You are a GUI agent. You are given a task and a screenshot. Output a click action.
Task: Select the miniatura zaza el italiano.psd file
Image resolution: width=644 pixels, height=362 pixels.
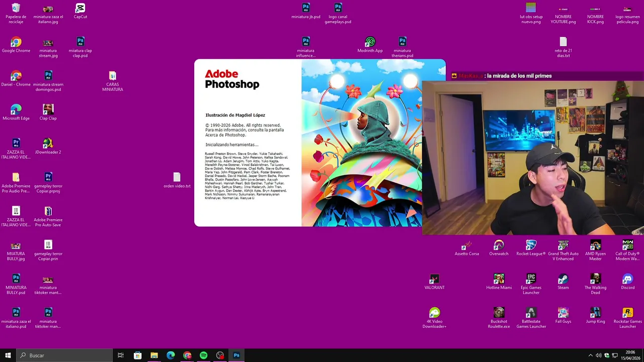point(16,318)
